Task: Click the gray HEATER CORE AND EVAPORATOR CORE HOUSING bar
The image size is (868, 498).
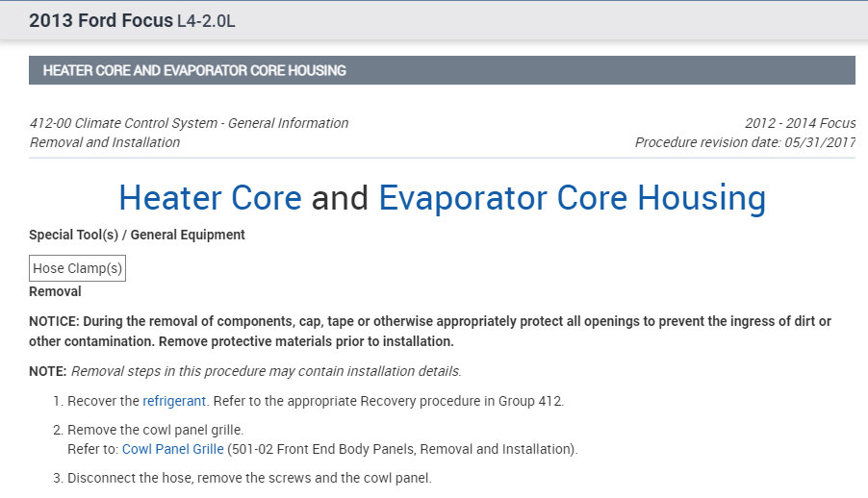Action: tap(442, 70)
